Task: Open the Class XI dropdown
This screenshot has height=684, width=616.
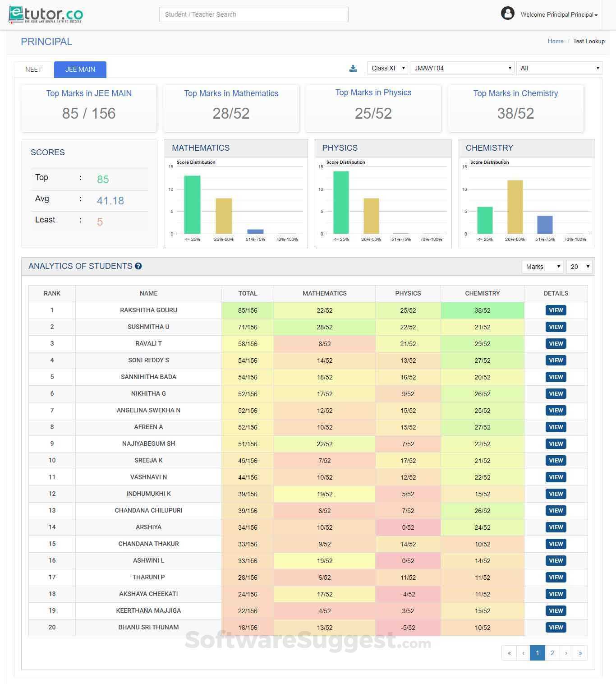Action: click(x=387, y=68)
